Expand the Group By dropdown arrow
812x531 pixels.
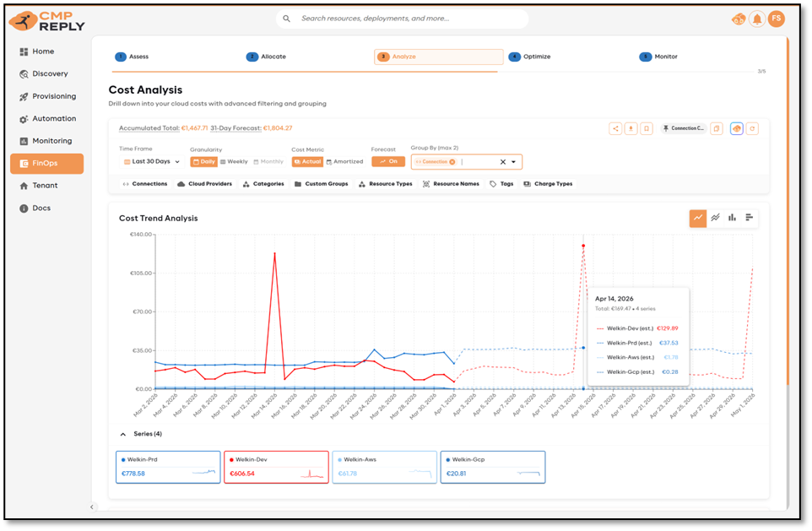513,162
